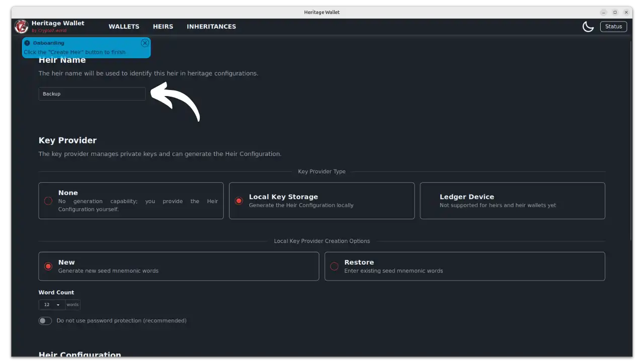Dismiss the Onboarding tooltip with its X icon
Image resolution: width=644 pixels, height=362 pixels.
(x=144, y=43)
